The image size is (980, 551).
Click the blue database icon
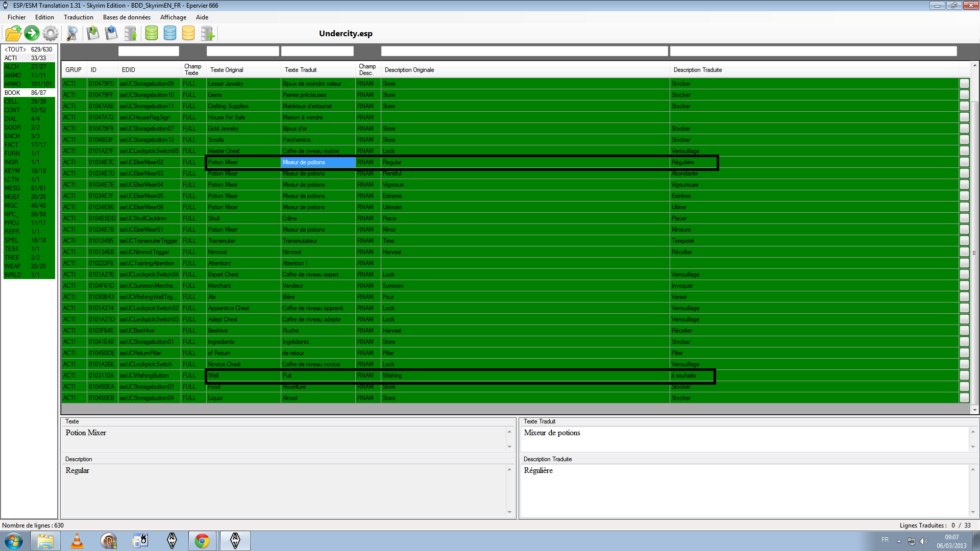pos(170,33)
